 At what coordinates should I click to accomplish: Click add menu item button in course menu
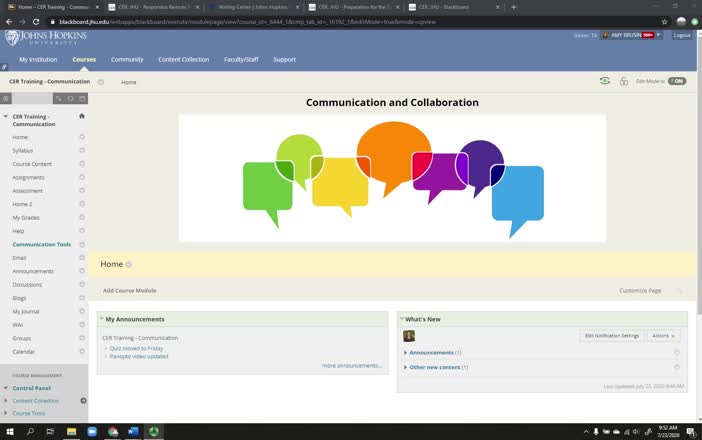[6, 98]
